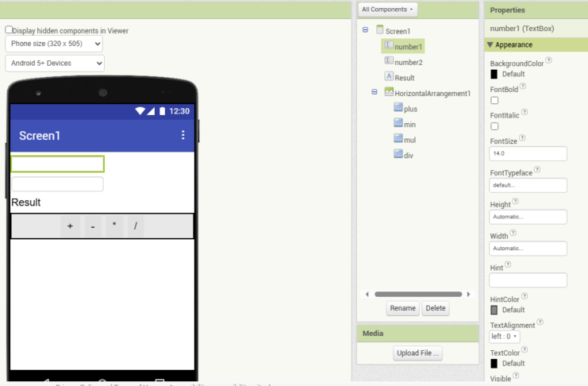Viewport: 588px width, 386px height.
Task: Select the number2 textbox icon in tree
Action: pyautogui.click(x=389, y=61)
